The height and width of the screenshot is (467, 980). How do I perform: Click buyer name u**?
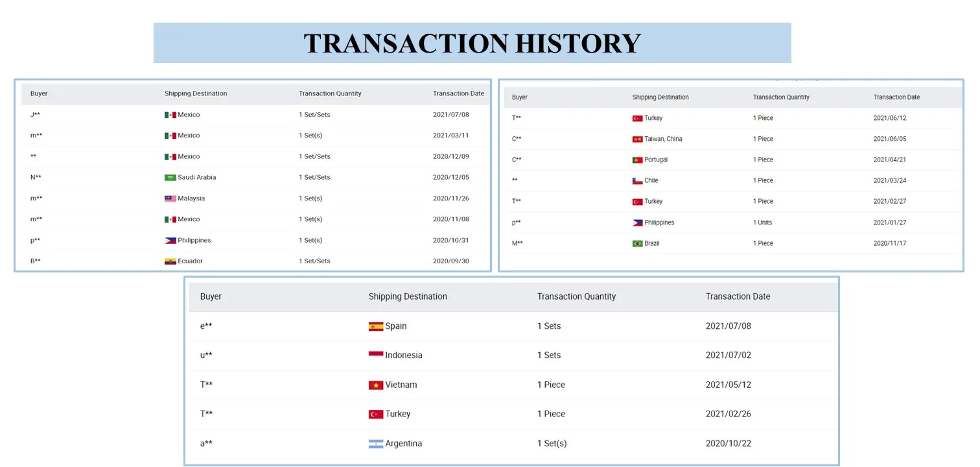[206, 355]
